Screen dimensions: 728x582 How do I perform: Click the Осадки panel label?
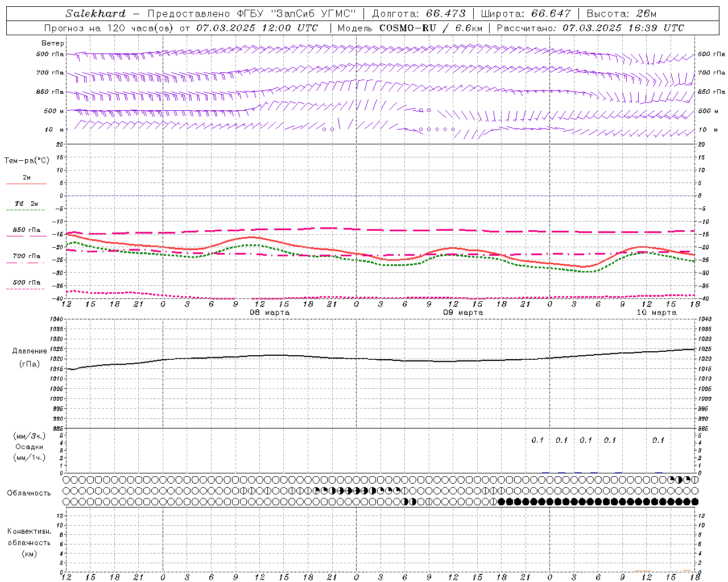coord(30,447)
